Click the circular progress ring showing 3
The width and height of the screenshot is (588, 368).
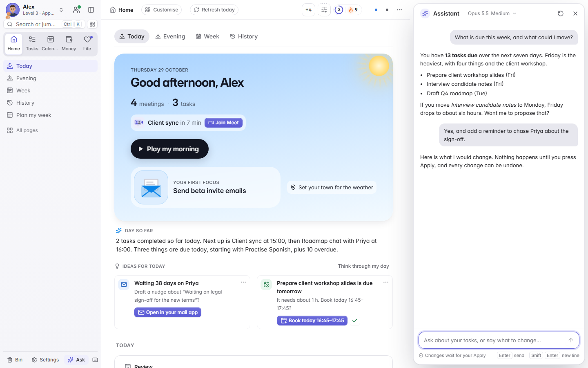click(339, 10)
